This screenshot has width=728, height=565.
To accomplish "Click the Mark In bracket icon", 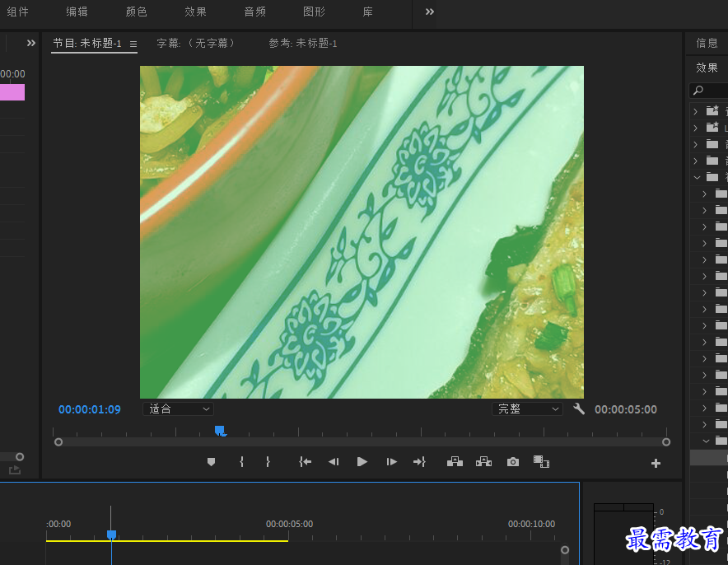I will (241, 462).
